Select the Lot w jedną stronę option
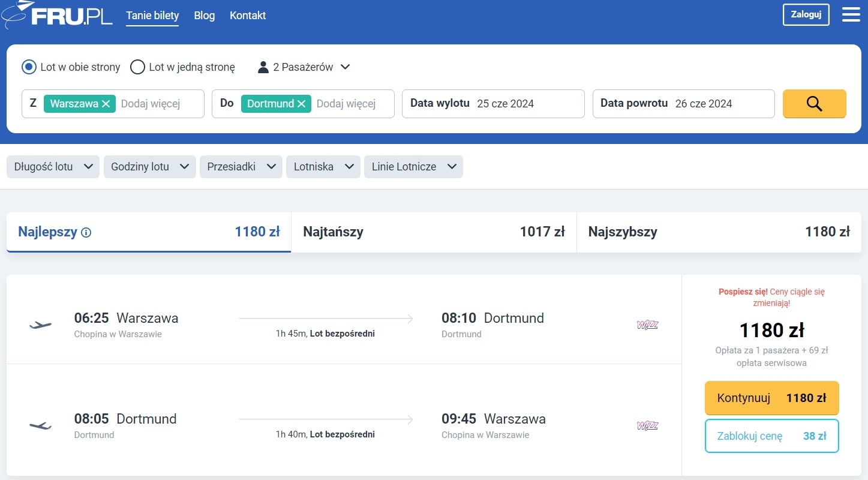The image size is (868, 480). [138, 67]
